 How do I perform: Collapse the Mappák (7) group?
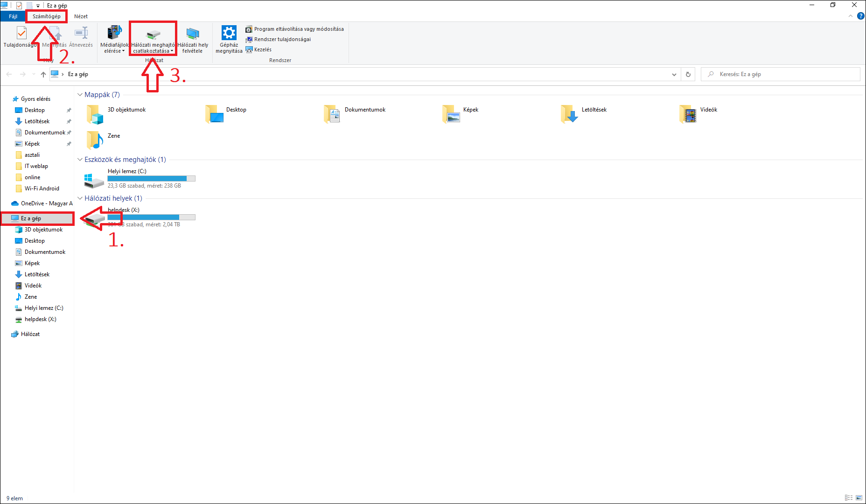pos(80,95)
